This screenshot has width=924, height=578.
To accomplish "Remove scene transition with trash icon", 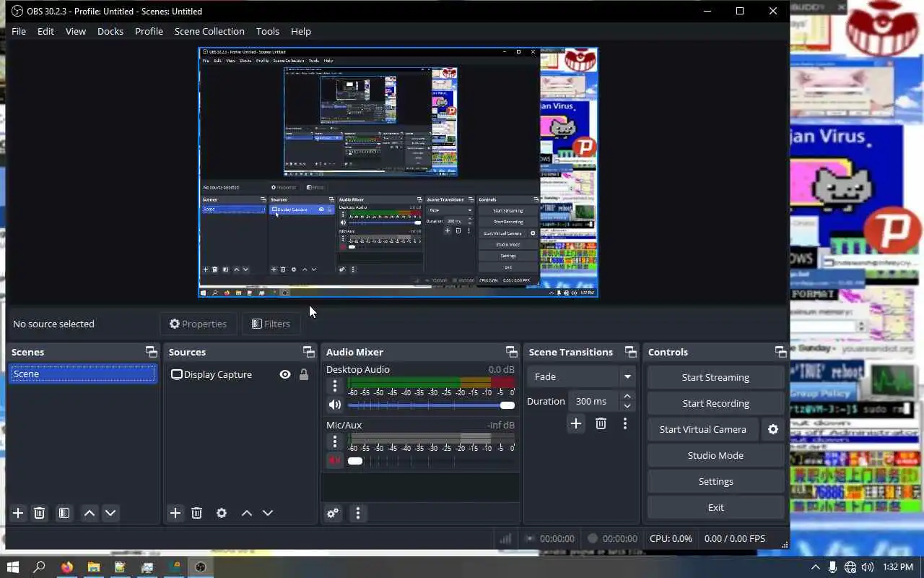I will point(601,423).
